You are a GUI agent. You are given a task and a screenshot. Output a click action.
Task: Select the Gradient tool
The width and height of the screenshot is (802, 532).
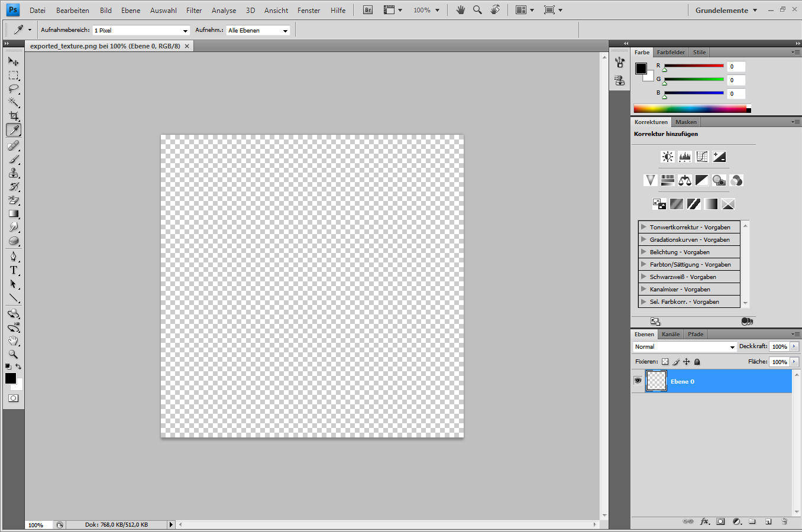pyautogui.click(x=13, y=213)
